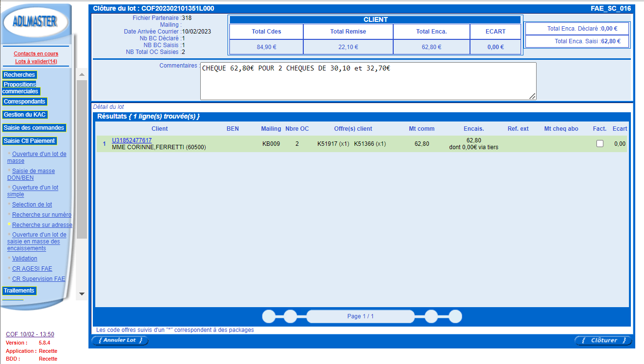Click the Encais. column header

click(474, 129)
